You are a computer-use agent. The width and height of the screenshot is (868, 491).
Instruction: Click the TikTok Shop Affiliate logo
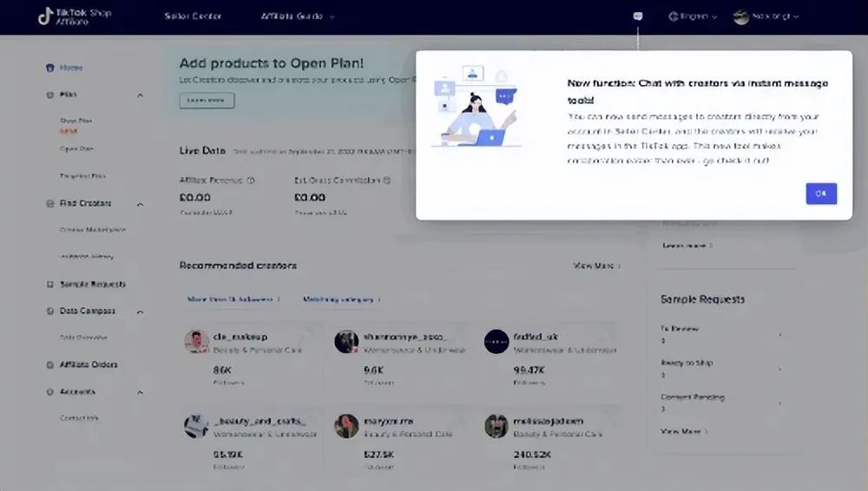pos(74,16)
